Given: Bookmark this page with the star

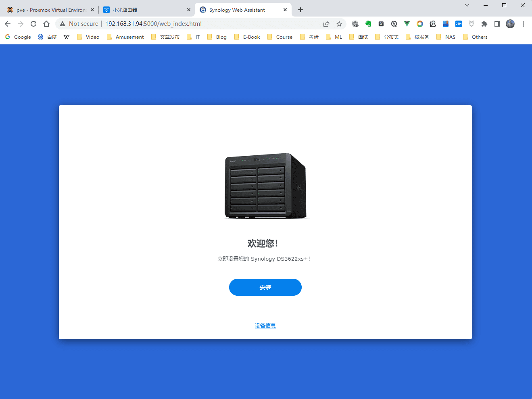Looking at the screenshot, I should [x=339, y=24].
